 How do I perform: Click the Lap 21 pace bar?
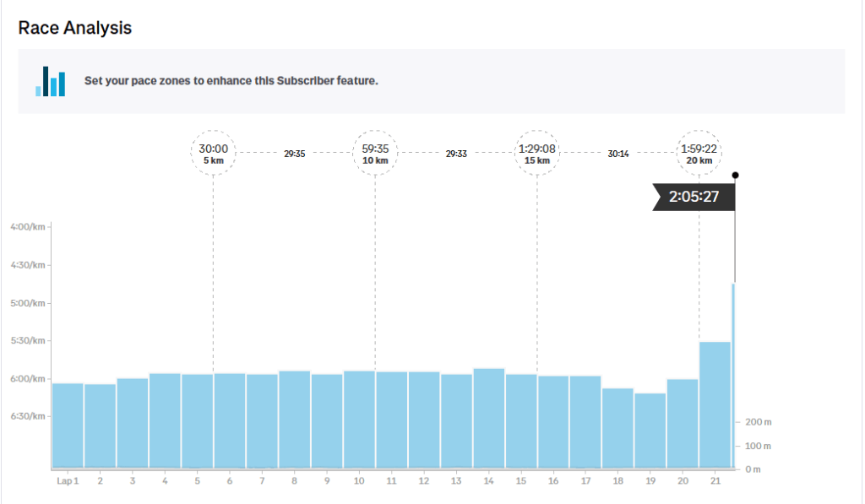pyautogui.click(x=715, y=404)
